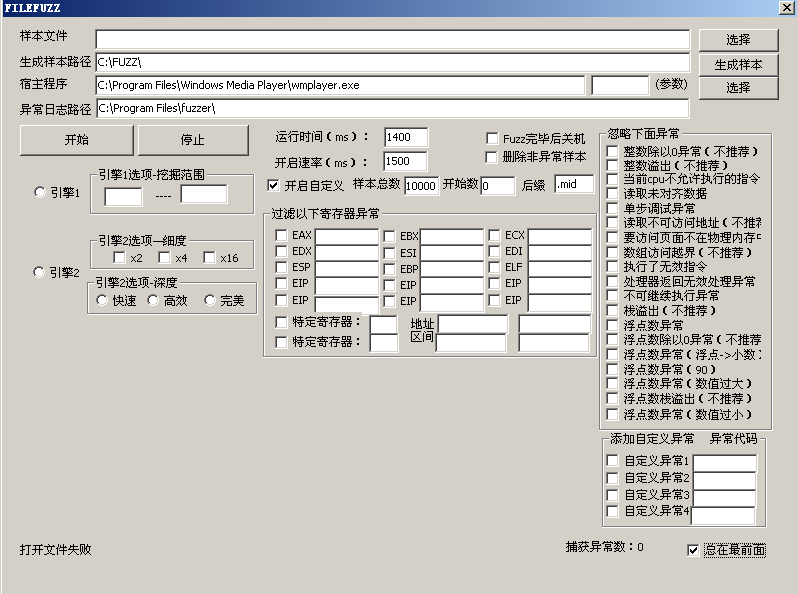Click the 运行时间 input showing 1400
Screen dimensions: 798x594
(405, 137)
